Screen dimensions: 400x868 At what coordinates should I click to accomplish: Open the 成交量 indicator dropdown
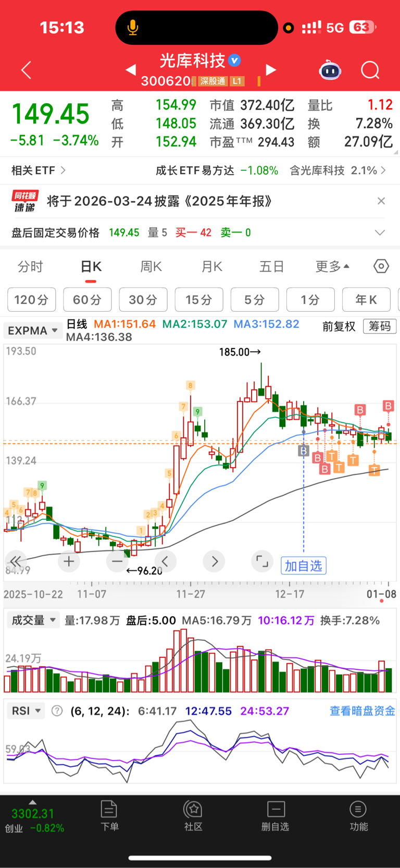[32, 620]
